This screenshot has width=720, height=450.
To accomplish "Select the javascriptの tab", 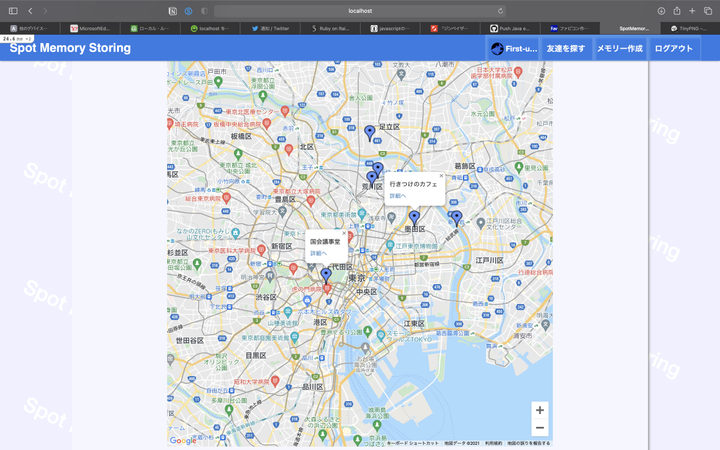I will (390, 28).
